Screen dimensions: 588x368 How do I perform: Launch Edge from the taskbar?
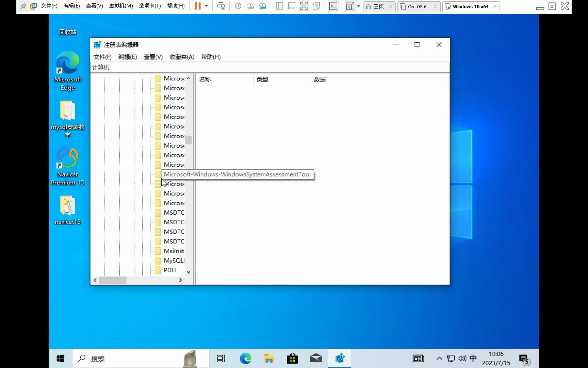point(245,358)
